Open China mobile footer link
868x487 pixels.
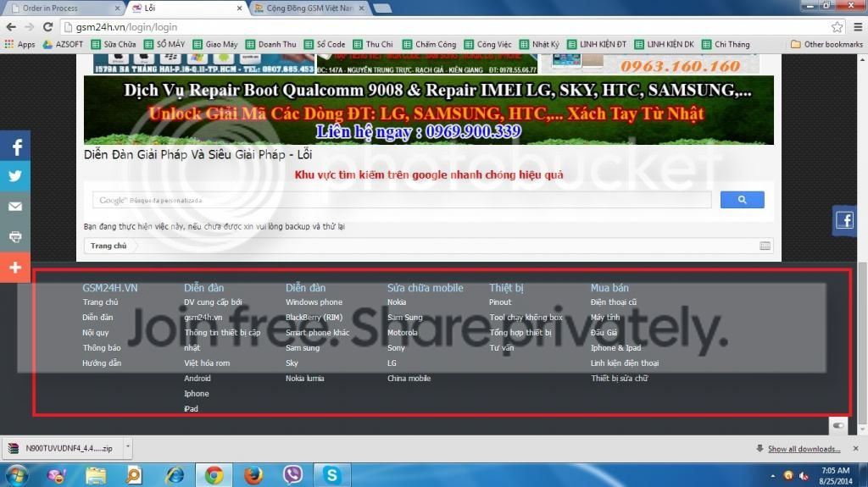point(409,379)
